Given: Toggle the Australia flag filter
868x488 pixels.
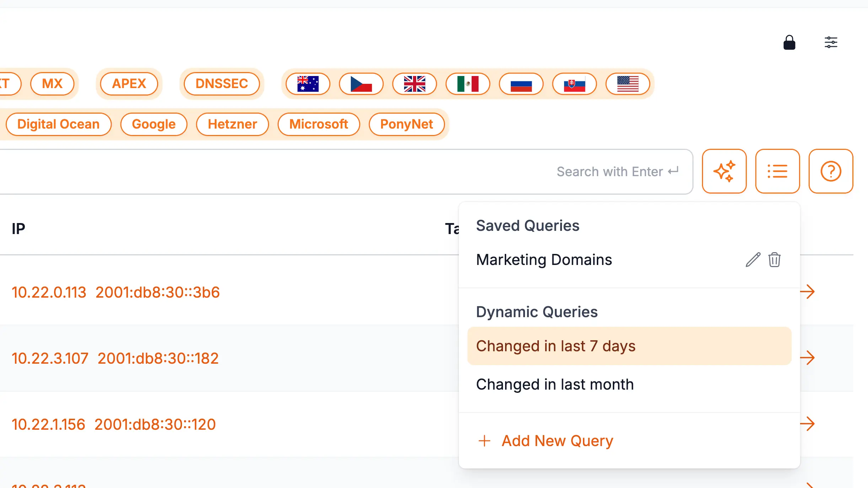Looking at the screenshot, I should coord(308,84).
